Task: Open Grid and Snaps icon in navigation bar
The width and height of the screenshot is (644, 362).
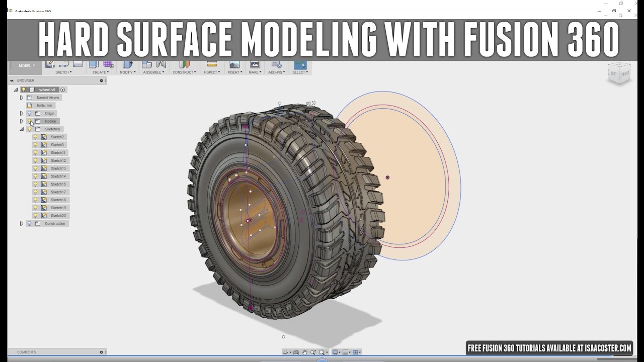Action: click(x=346, y=352)
